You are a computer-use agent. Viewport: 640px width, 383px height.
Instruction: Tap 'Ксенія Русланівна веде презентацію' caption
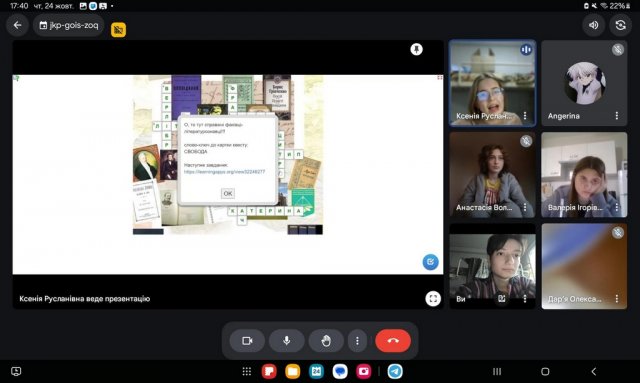pos(84,298)
